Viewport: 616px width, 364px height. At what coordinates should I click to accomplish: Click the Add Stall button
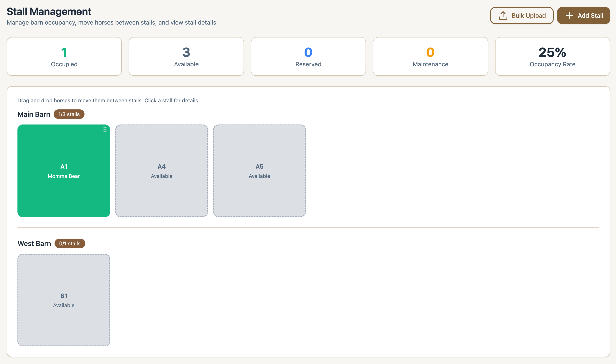click(x=583, y=16)
